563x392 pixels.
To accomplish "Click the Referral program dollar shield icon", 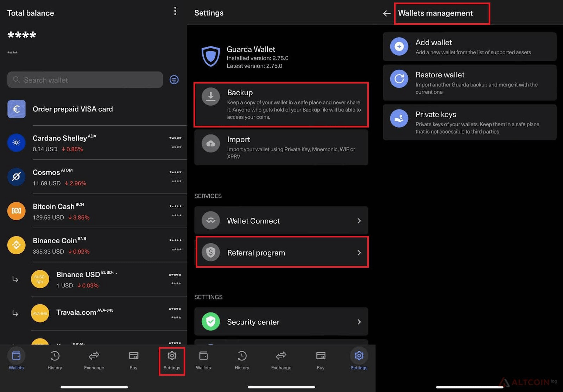I will pos(211,252).
